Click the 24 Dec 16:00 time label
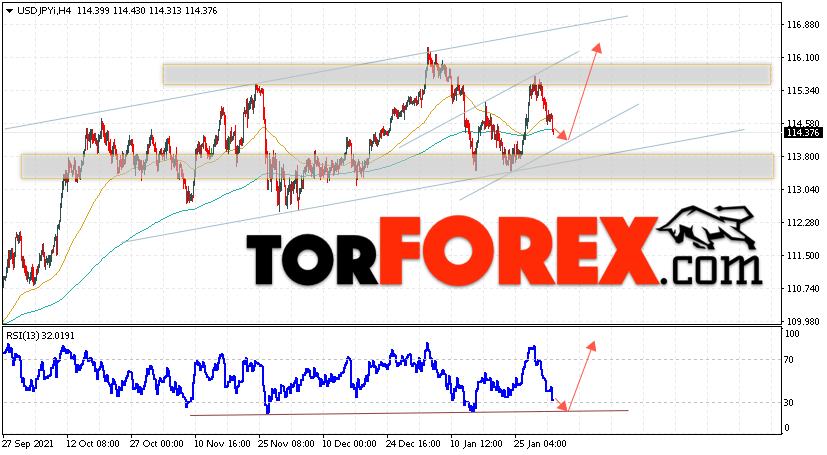This screenshot has width=827, height=455. click(x=415, y=444)
